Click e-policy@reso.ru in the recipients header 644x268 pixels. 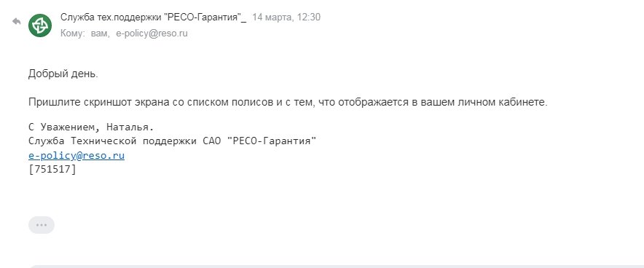(x=152, y=33)
